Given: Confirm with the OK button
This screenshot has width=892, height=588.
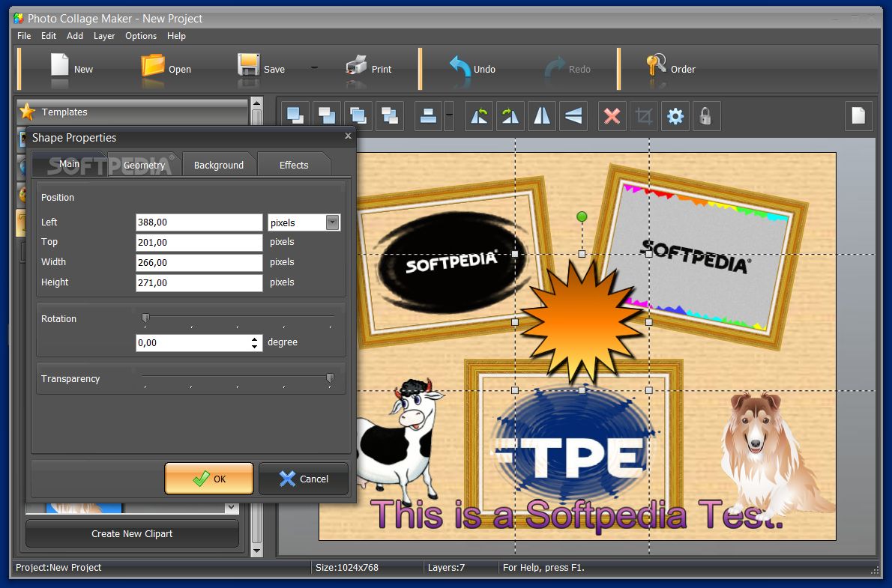Looking at the screenshot, I should (x=209, y=479).
